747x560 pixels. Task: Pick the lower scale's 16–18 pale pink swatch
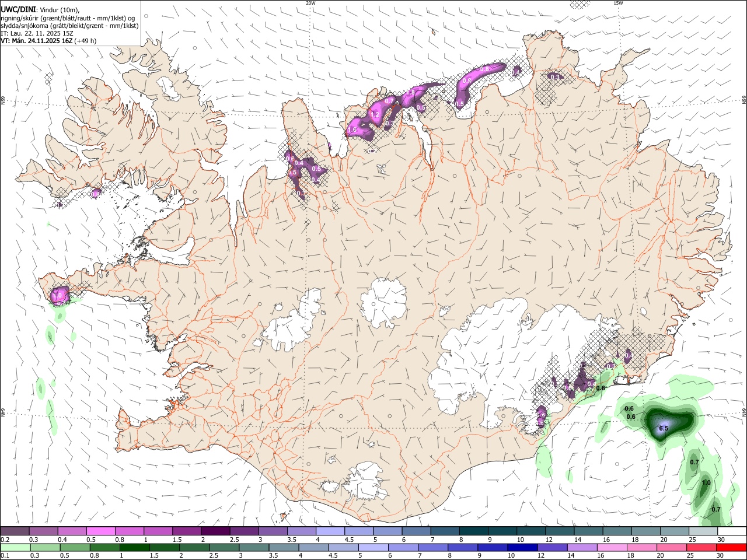[x=612, y=547]
